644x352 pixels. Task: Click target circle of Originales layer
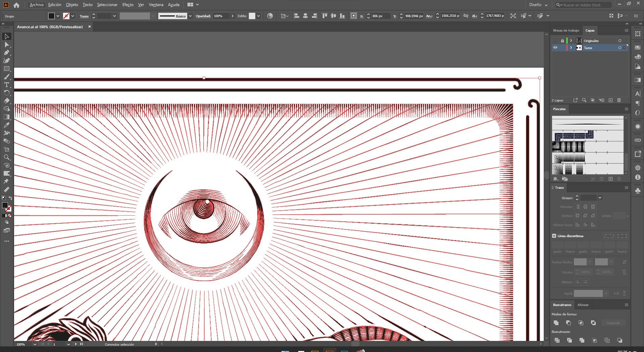click(620, 41)
